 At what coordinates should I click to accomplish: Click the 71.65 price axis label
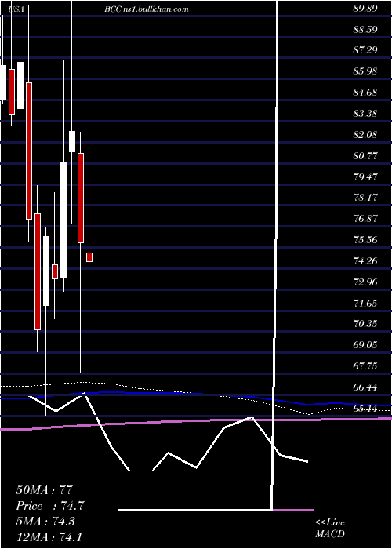(365, 304)
